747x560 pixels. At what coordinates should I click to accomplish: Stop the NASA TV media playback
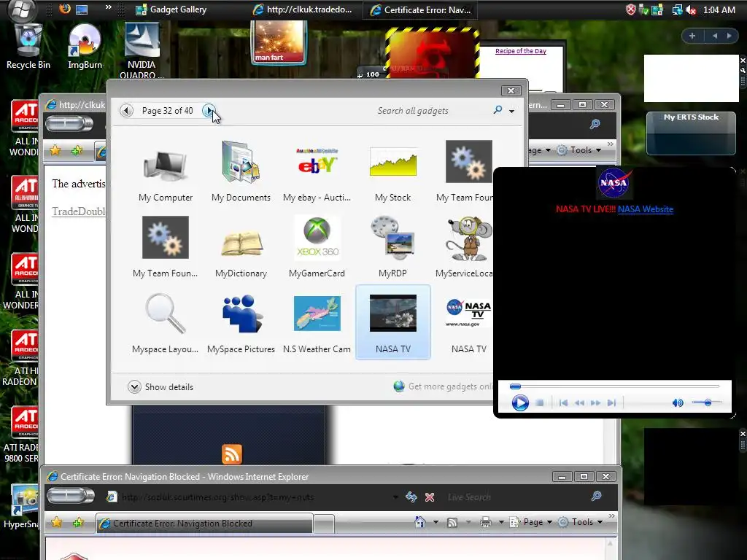click(539, 402)
